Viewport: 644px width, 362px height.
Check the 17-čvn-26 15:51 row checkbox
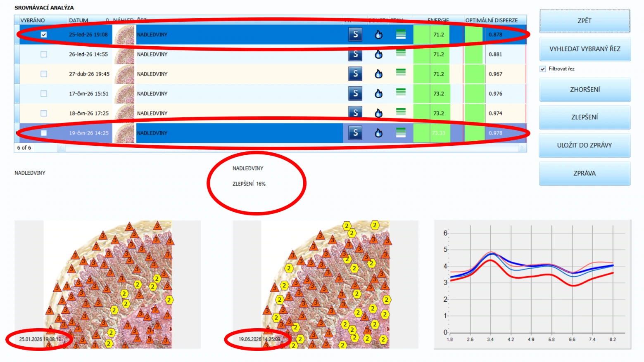click(x=44, y=94)
